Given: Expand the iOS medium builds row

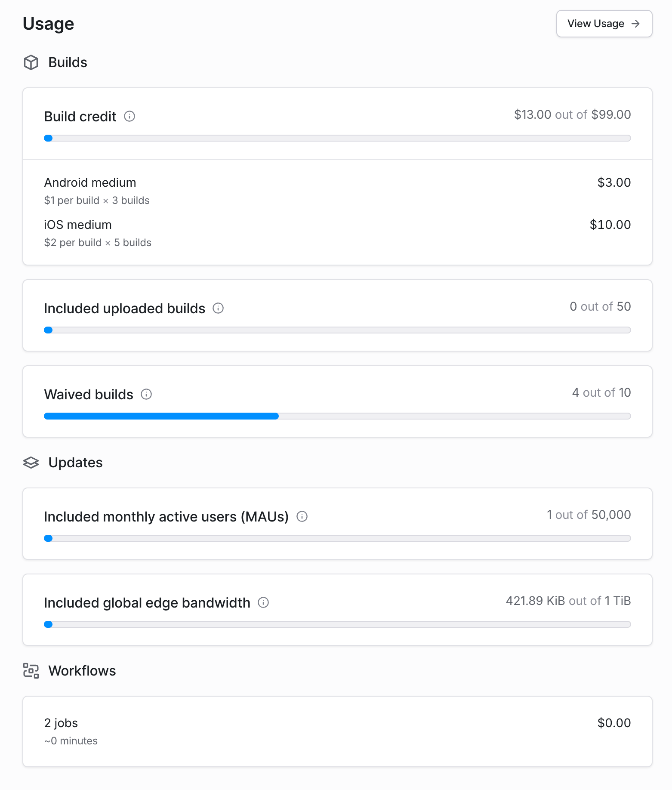Looking at the screenshot, I should 337,232.
